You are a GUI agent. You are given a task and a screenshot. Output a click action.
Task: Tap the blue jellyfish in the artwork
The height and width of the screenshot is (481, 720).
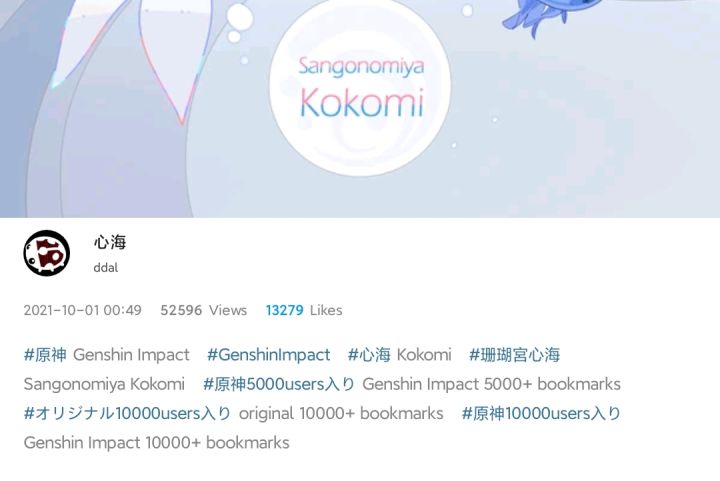tap(546, 16)
